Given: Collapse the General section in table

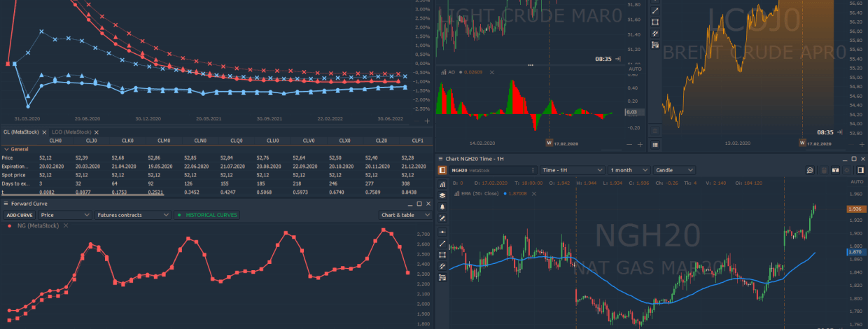Looking at the screenshot, I should (6, 149).
